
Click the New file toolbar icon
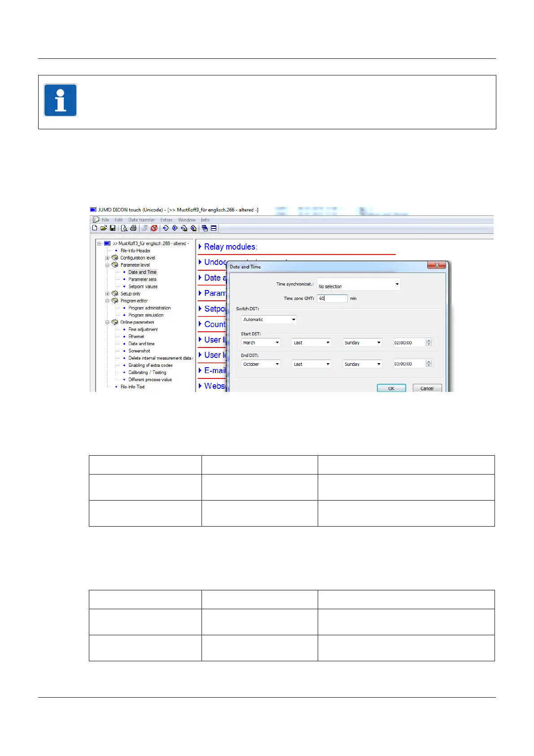[x=95, y=228]
